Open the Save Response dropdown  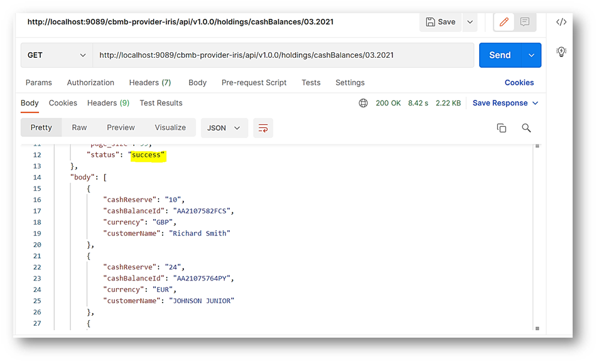tap(505, 103)
